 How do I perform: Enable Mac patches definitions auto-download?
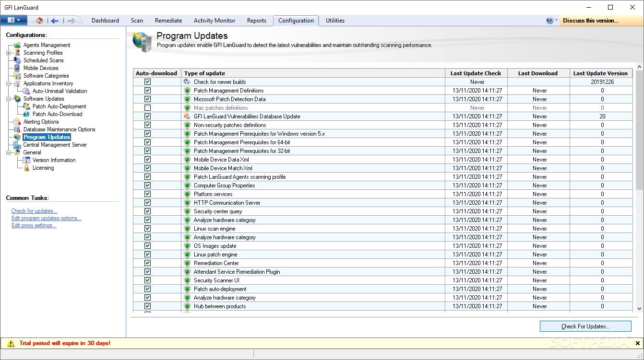(x=147, y=108)
